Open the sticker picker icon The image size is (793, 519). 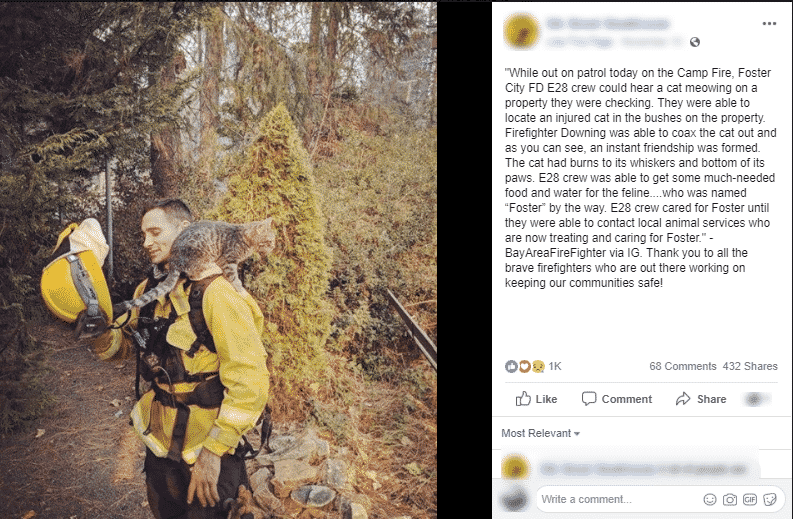point(770,500)
